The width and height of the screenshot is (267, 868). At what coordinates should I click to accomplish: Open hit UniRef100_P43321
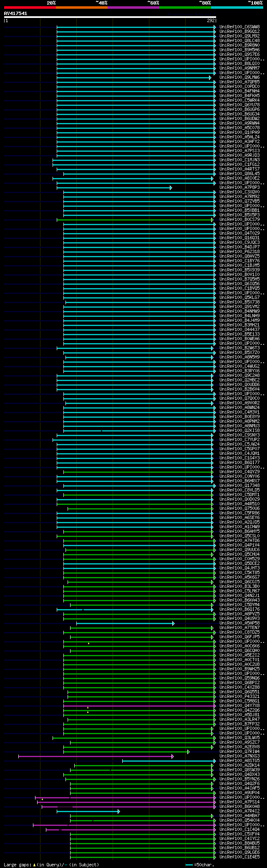[239, 697]
